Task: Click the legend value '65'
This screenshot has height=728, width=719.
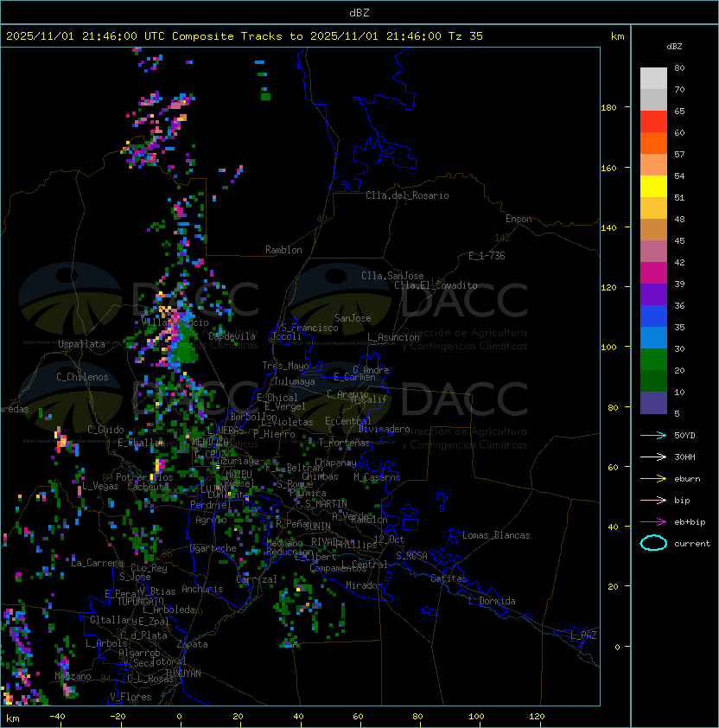Action: 679,112
